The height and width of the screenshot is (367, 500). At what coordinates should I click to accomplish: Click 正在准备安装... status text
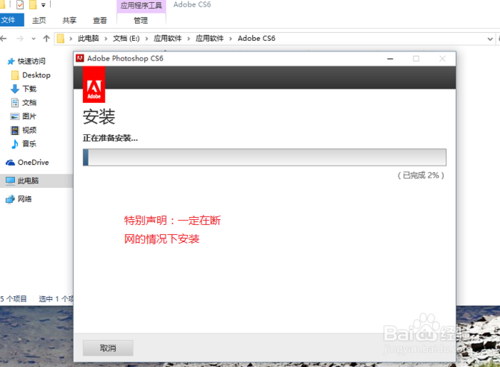[110, 138]
